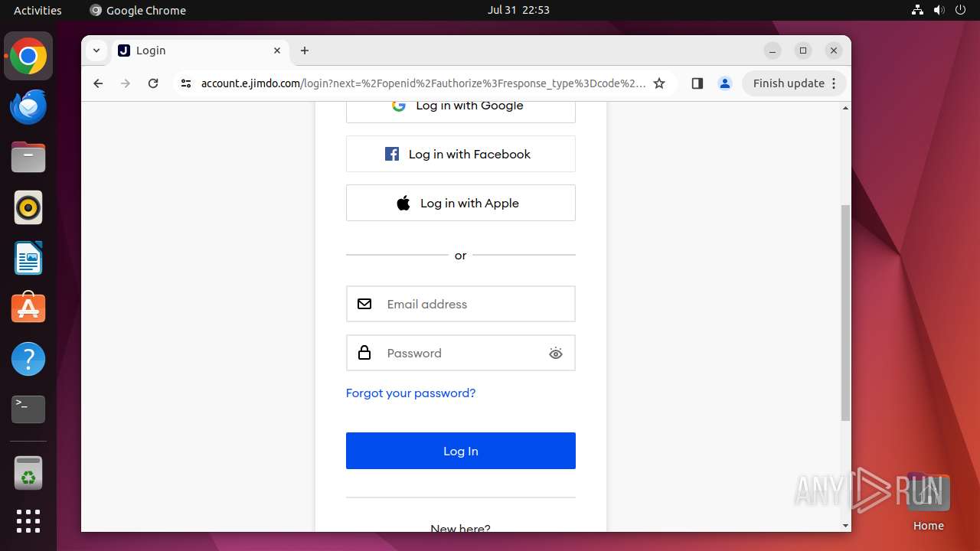This screenshot has height=551, width=980.
Task: Open Google Chrome from the dock
Action: pos(28,57)
